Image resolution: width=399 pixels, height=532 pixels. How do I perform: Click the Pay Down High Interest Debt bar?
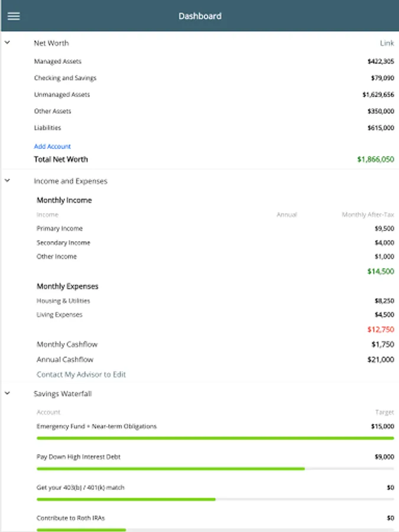215,469
